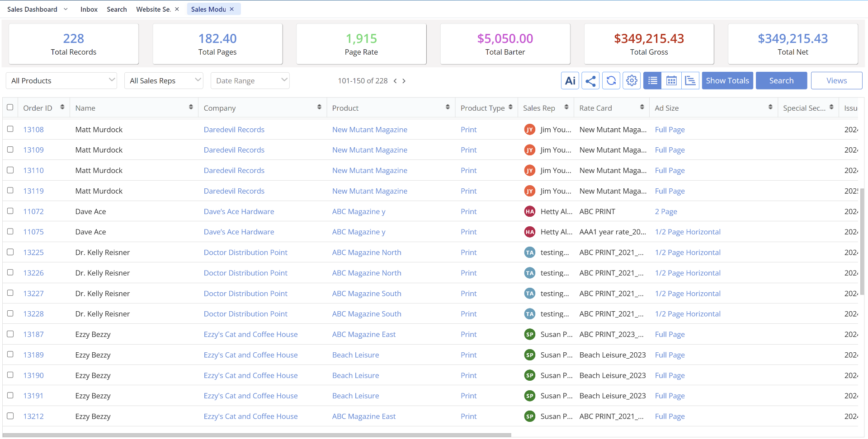The image size is (868, 439).
Task: Click testing avatar on order 13225
Action: point(529,252)
